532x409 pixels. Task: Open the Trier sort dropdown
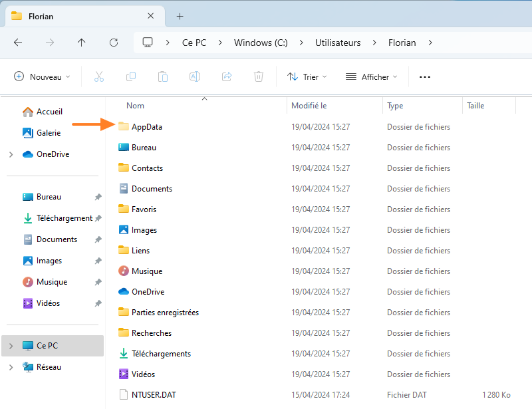(307, 77)
